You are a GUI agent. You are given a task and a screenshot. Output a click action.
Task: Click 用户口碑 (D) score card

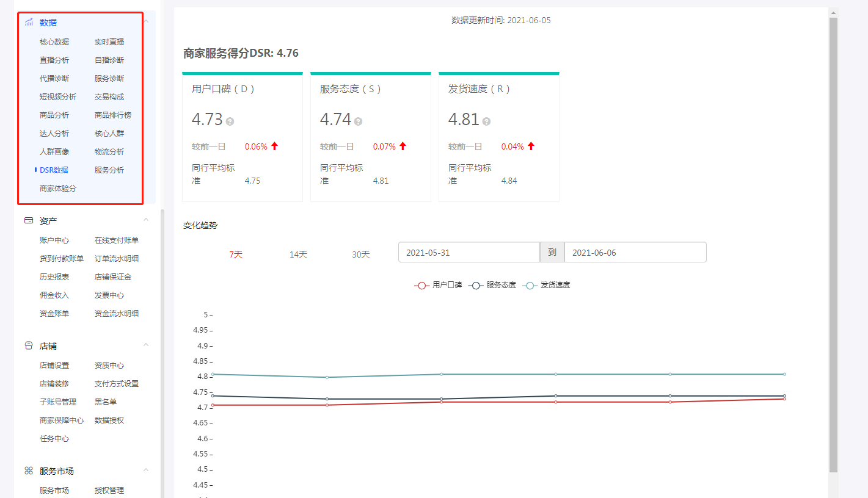pyautogui.click(x=243, y=137)
